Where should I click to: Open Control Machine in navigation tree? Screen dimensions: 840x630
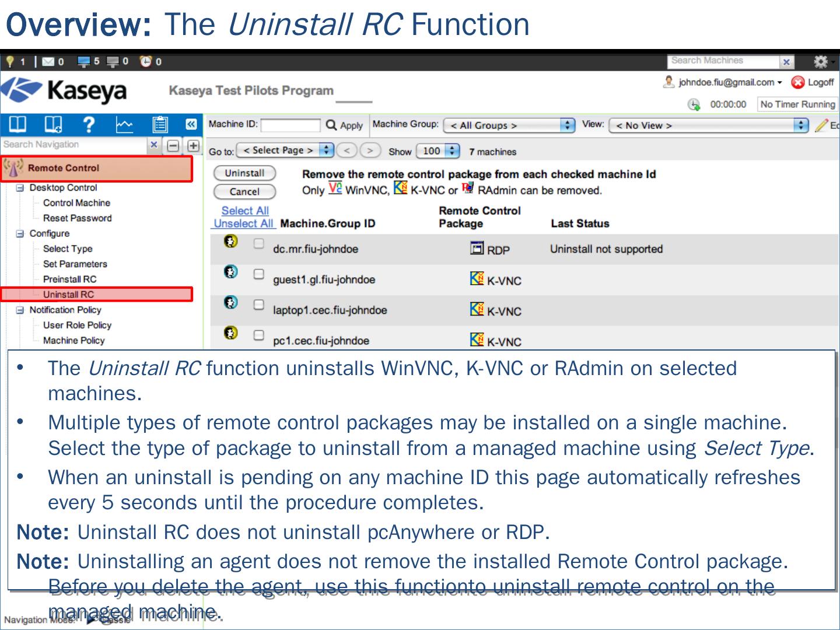pyautogui.click(x=76, y=203)
